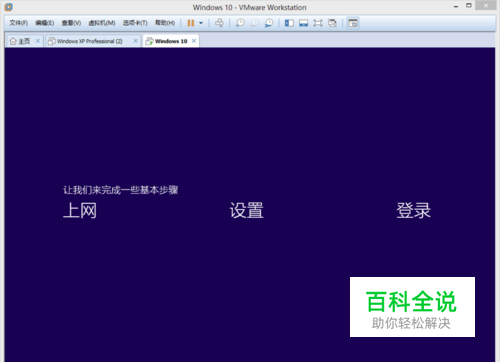Send Ctrl+Alt+Del to the virtual machine
Image resolution: width=500 pixels, height=362 pixels.
coord(219,23)
